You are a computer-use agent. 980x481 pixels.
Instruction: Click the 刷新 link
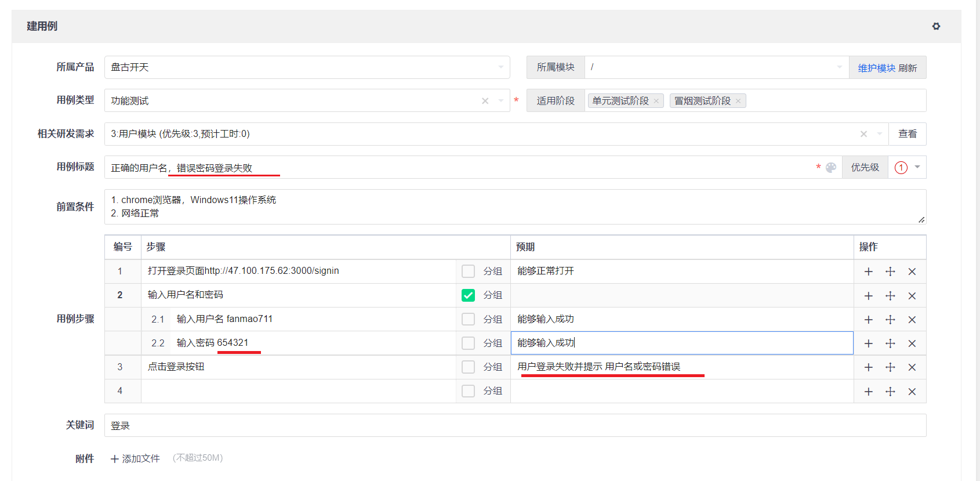(908, 68)
